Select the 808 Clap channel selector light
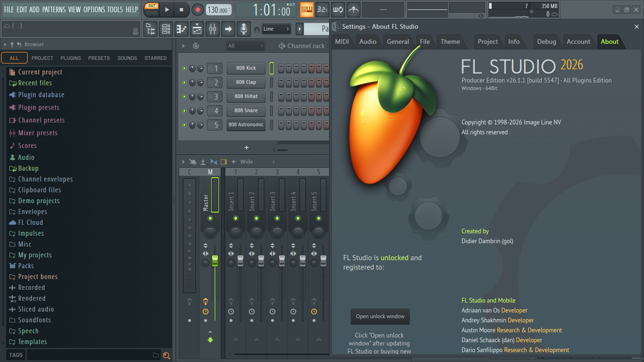The image size is (644, 362). coord(272,82)
